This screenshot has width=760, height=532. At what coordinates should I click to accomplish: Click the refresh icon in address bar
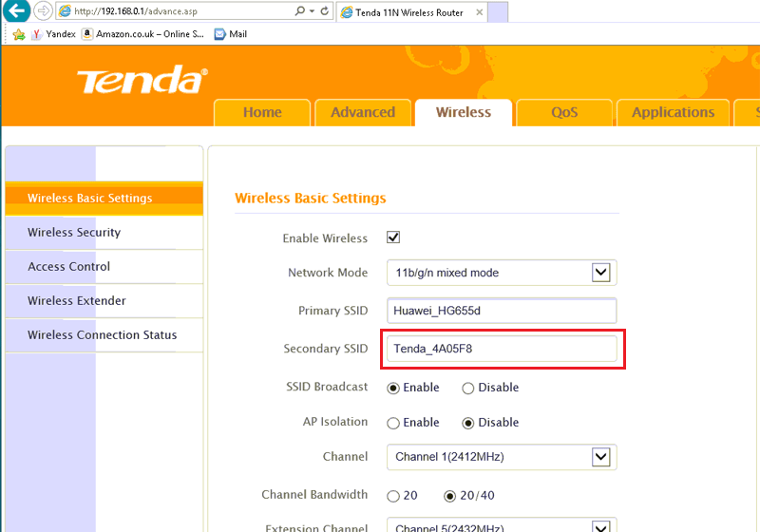pyautogui.click(x=325, y=10)
